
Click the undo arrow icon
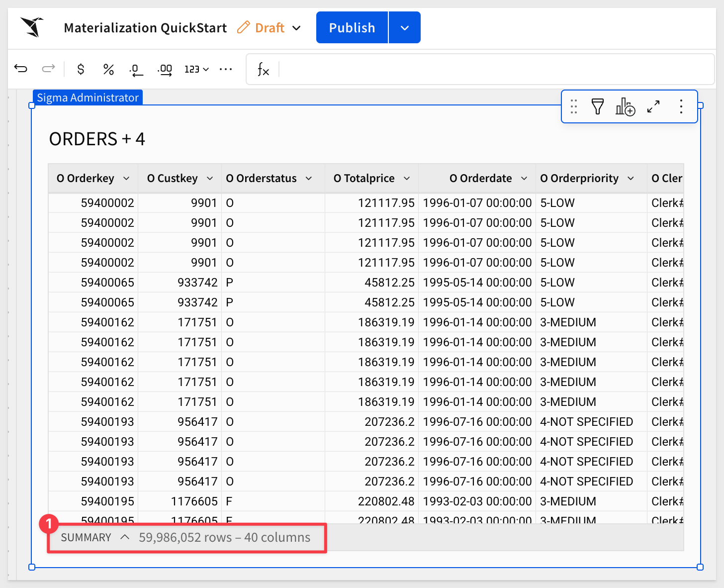point(21,69)
